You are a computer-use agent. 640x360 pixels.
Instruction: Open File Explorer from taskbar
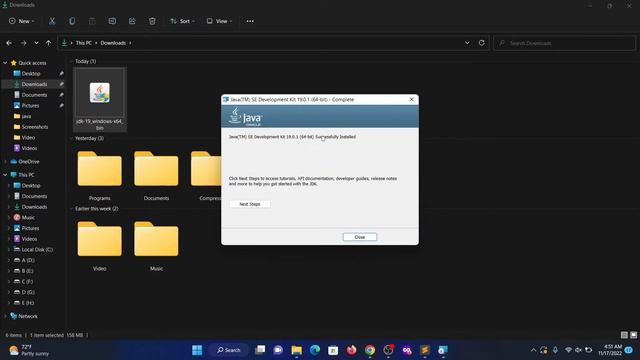click(296, 350)
